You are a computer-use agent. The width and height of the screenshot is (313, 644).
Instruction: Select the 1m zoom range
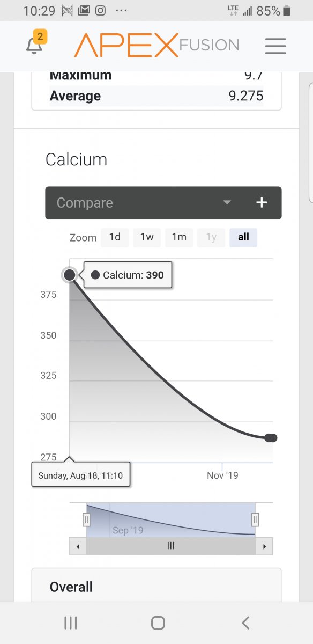click(179, 237)
